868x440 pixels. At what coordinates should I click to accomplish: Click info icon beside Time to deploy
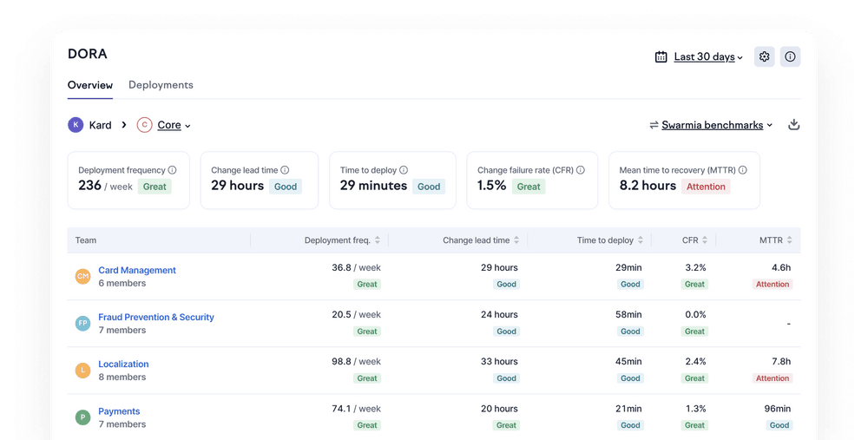point(404,171)
